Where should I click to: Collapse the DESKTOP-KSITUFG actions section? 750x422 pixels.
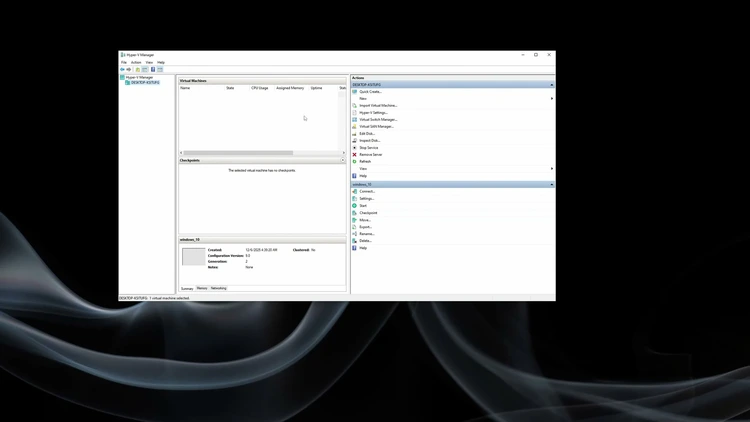551,85
